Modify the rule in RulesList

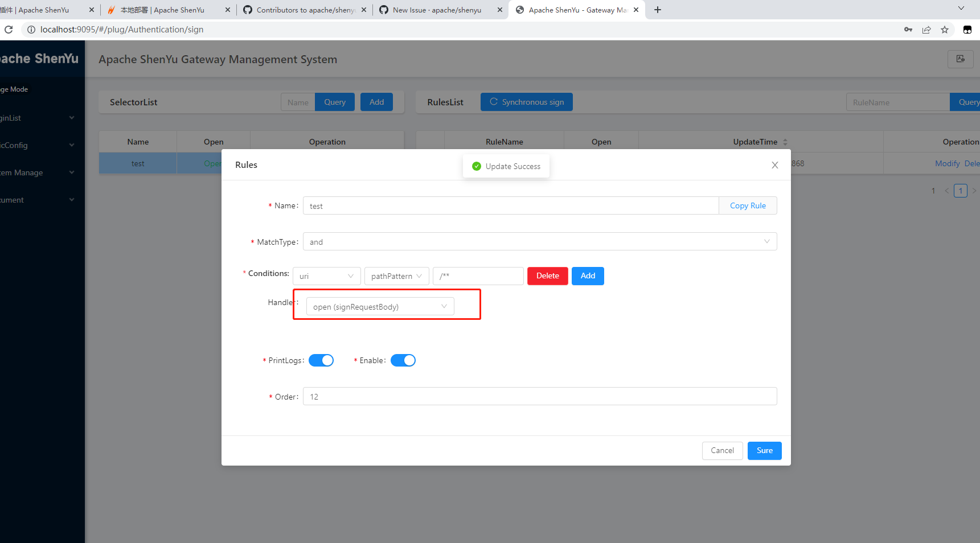[948, 163]
